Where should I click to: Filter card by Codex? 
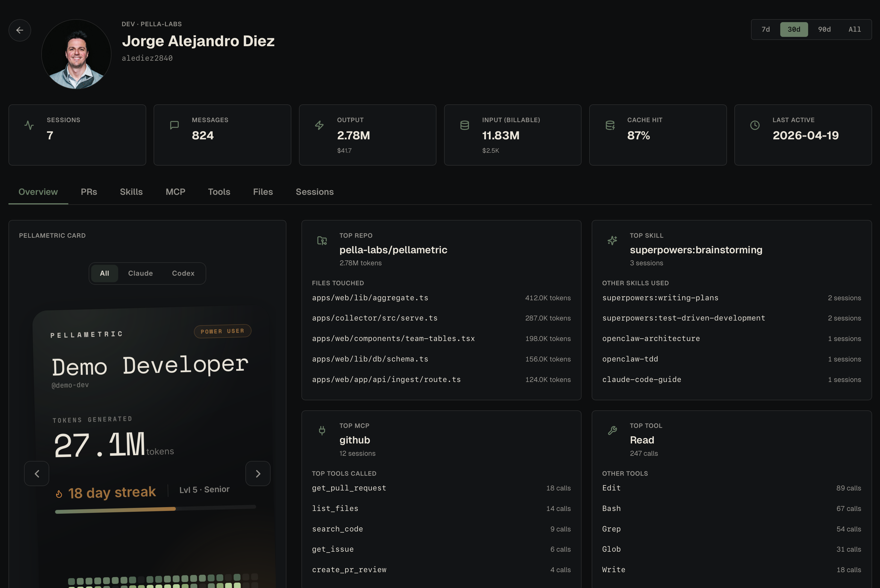(183, 274)
